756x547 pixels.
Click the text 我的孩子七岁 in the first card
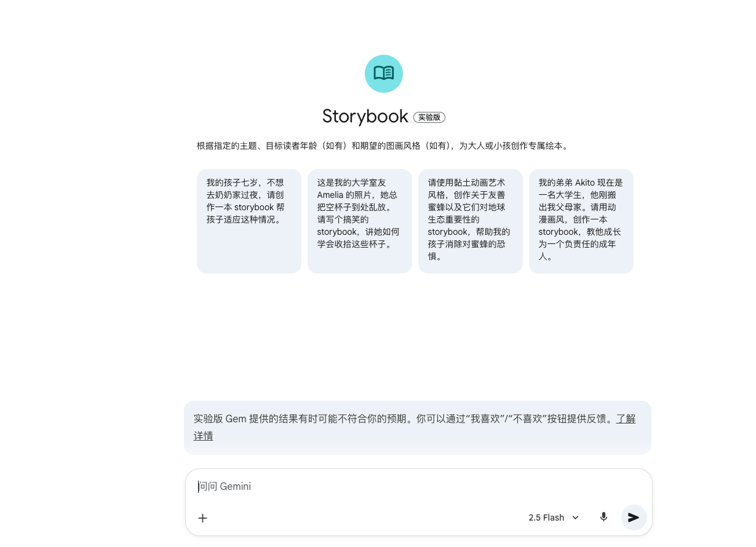point(232,183)
